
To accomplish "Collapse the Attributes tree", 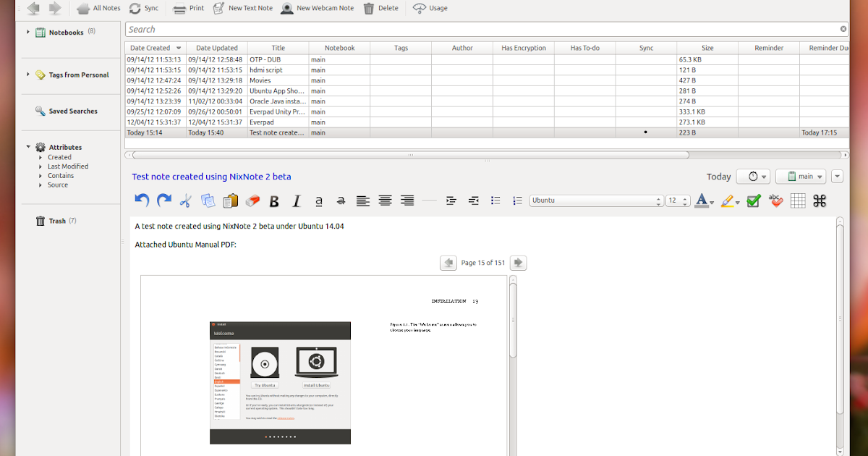I will tap(28, 147).
